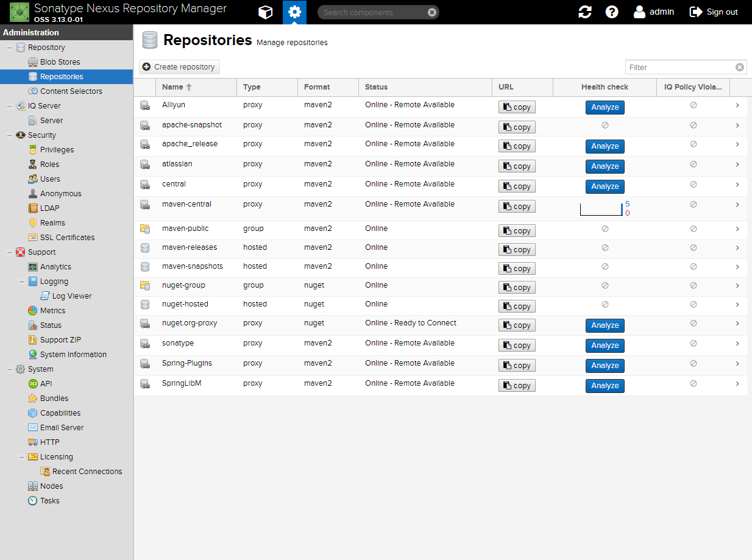This screenshot has height=560, width=752.
Task: Sort by Format column header
Action: coord(328,87)
